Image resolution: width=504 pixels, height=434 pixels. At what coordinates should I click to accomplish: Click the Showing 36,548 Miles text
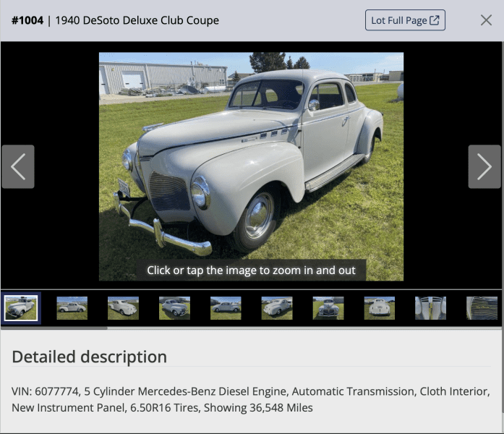(x=258, y=408)
